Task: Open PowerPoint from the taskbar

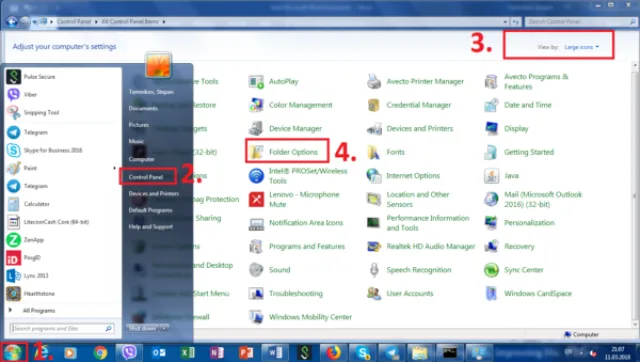Action: [246, 353]
